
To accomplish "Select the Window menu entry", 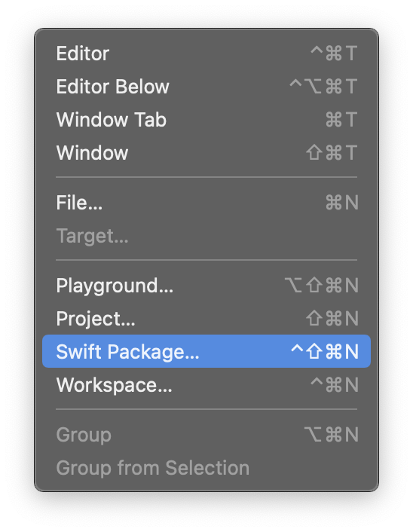I will pyautogui.click(x=206, y=152).
